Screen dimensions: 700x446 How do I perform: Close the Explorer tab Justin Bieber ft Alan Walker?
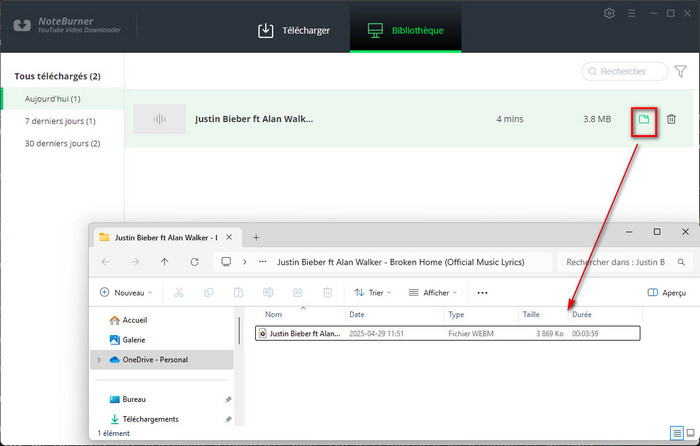coord(229,238)
